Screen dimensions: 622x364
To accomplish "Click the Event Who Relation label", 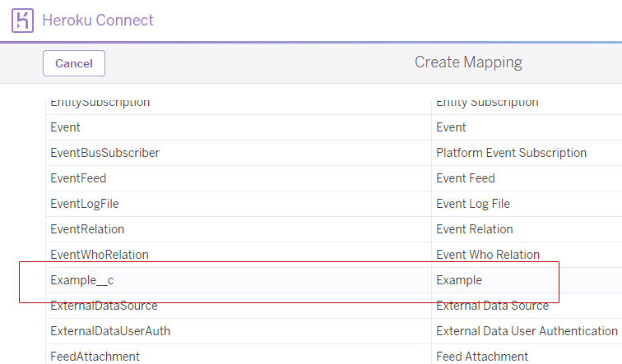I will click(x=488, y=254).
